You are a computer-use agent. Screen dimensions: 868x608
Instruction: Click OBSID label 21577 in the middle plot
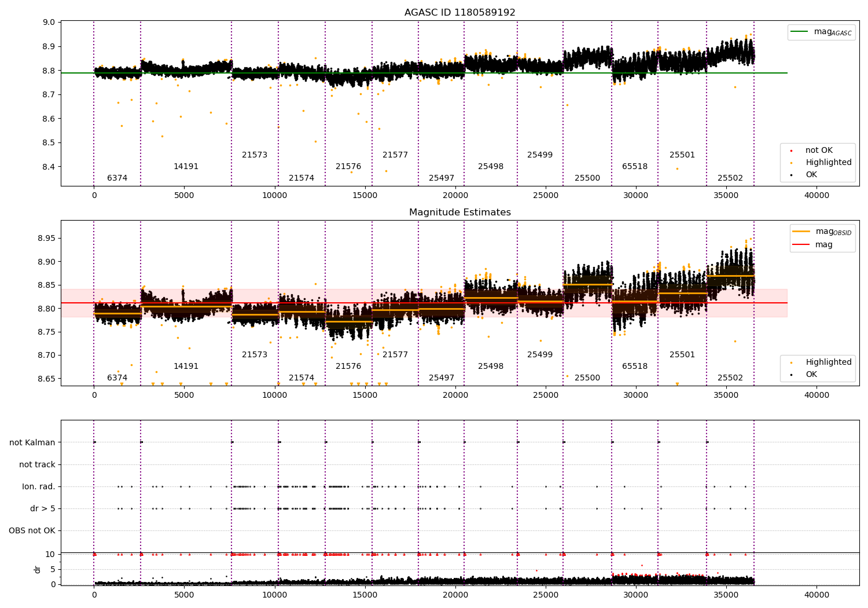[x=395, y=355]
